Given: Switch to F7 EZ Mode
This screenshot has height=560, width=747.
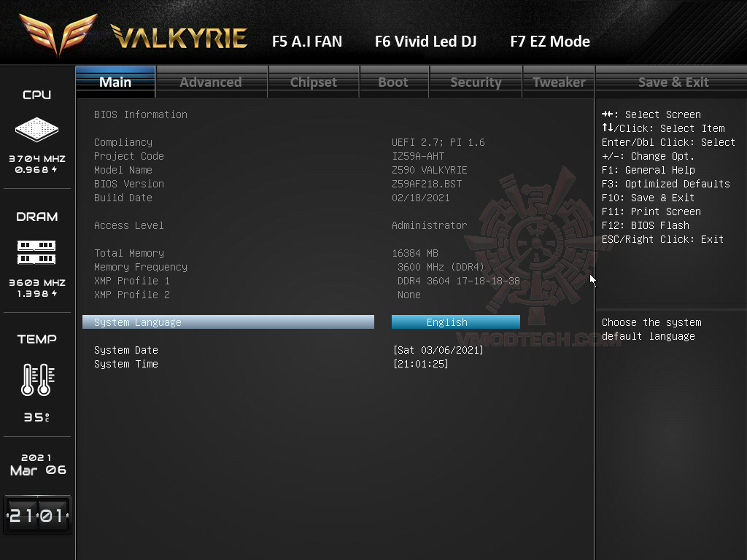Looking at the screenshot, I should click(x=550, y=42).
